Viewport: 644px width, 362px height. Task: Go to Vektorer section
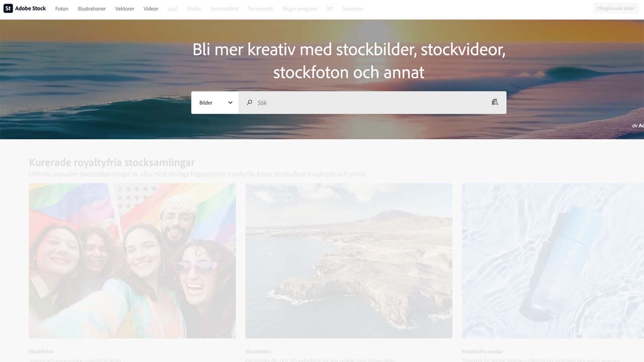124,9
